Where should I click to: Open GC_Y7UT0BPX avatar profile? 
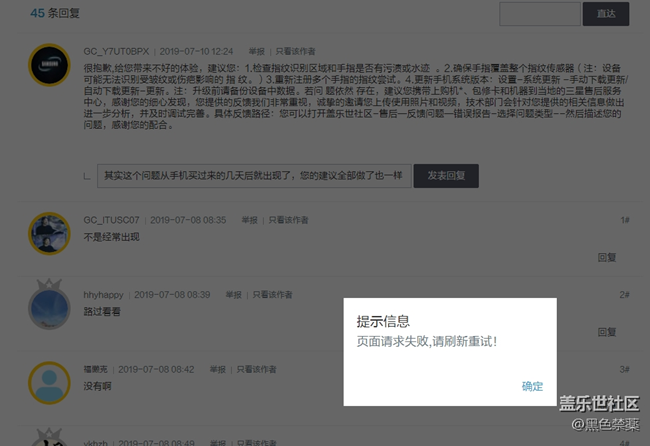coord(49,65)
